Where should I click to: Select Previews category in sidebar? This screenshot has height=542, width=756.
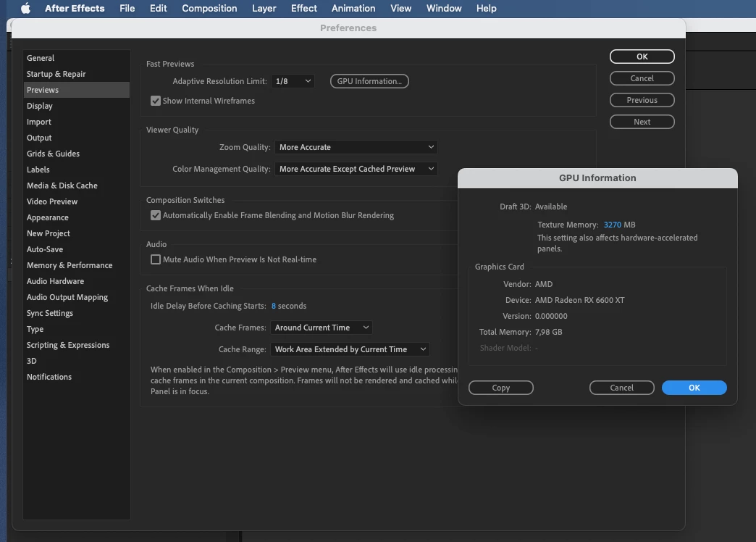click(x=77, y=90)
